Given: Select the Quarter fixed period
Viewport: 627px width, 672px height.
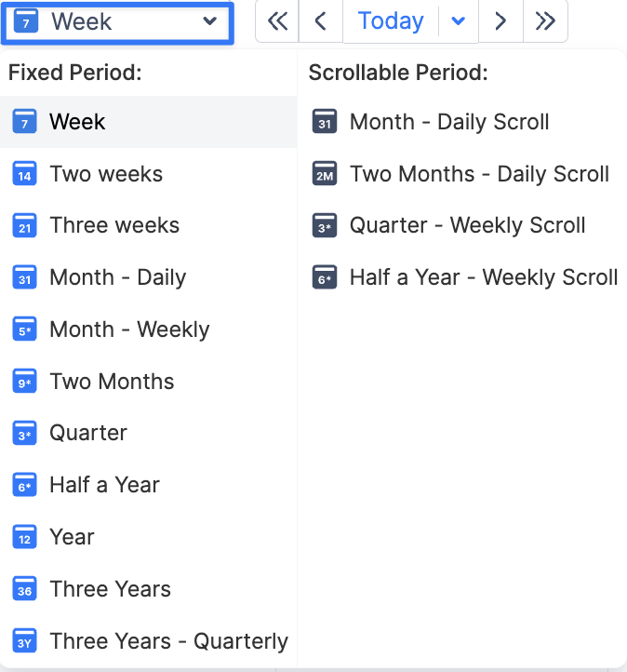Looking at the screenshot, I should [x=88, y=433].
